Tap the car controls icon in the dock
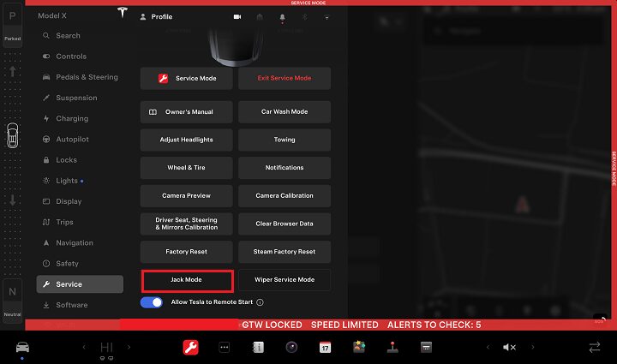Screen dimensions: 617x364 coord(22,347)
